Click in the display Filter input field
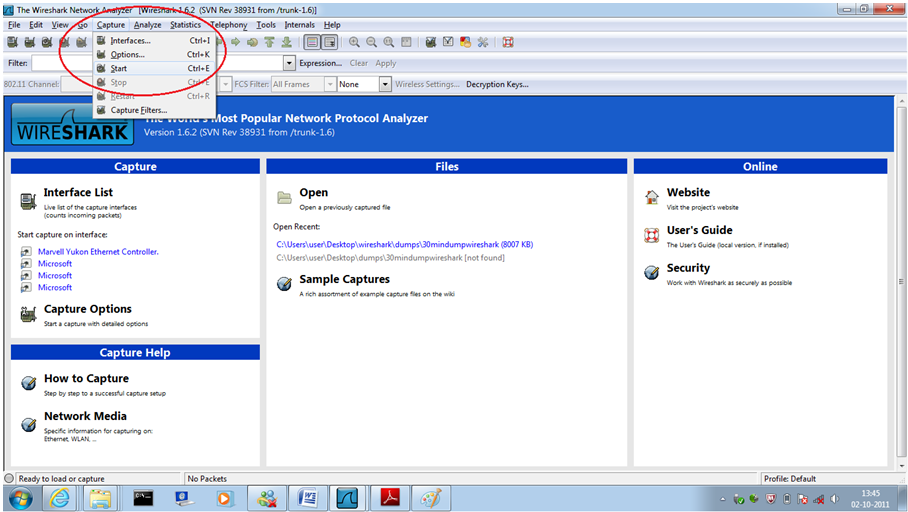The width and height of the screenshot is (908, 512). pyautogui.click(x=157, y=63)
